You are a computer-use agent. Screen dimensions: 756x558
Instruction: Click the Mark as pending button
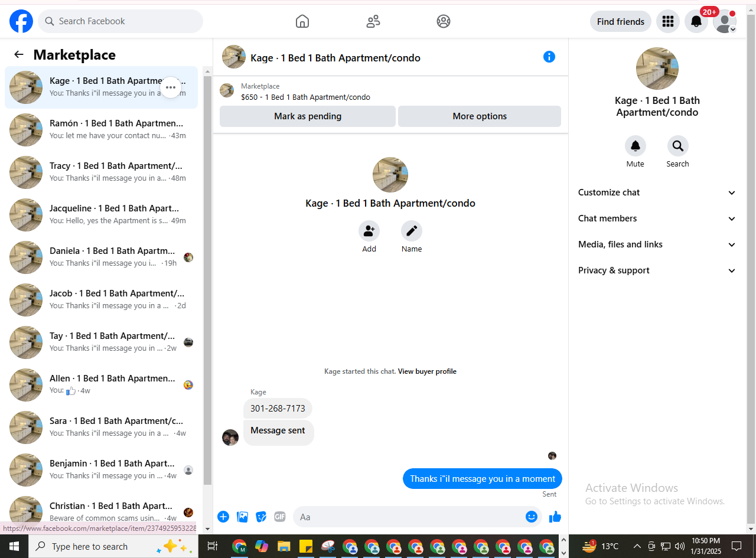308,116
